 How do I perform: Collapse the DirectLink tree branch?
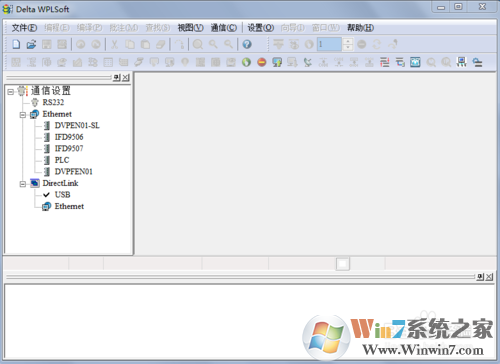click(23, 184)
